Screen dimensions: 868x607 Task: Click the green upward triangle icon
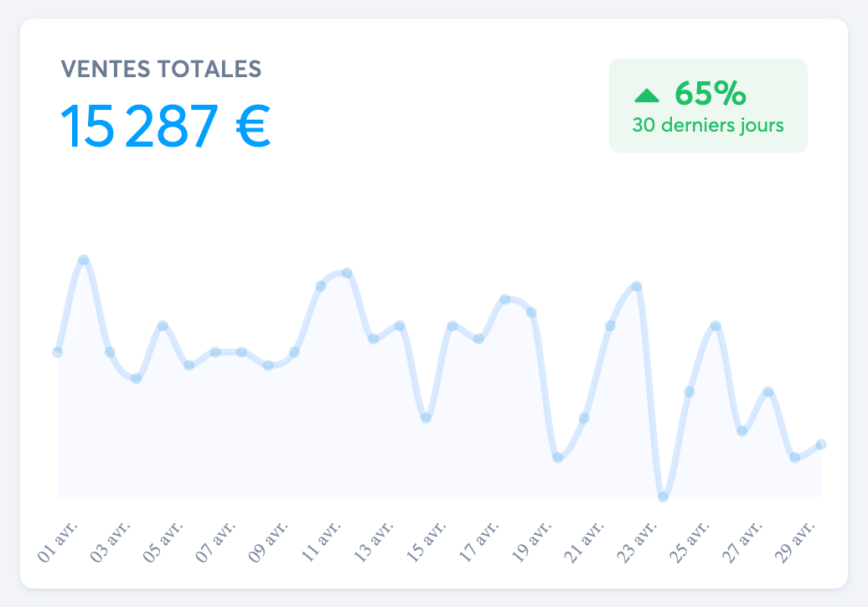648,96
